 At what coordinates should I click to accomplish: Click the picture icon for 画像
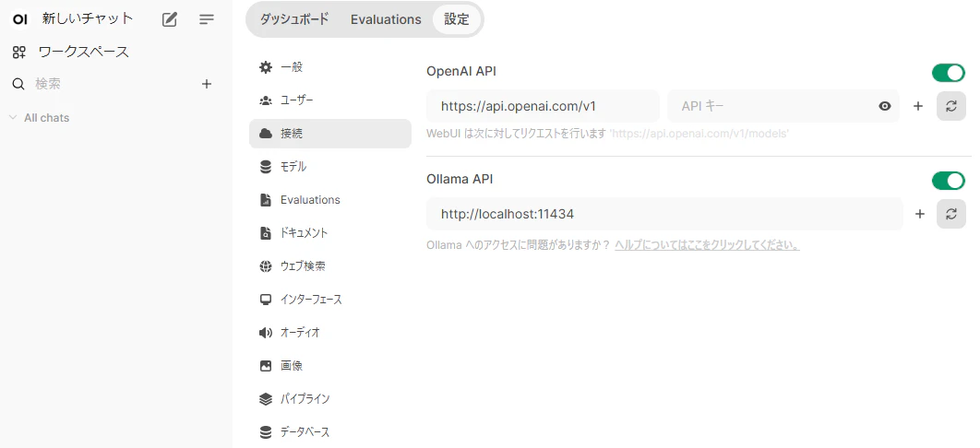coord(266,366)
